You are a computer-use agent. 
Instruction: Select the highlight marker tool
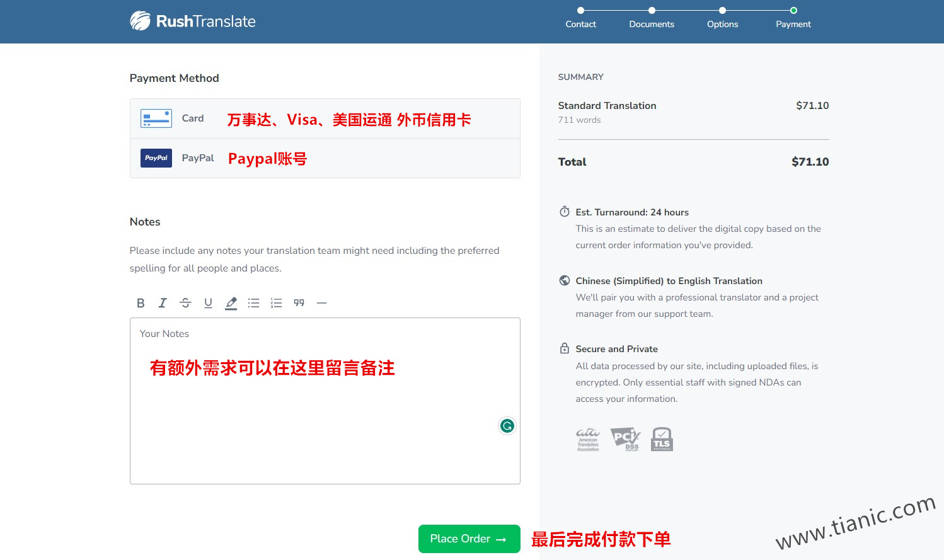(231, 303)
